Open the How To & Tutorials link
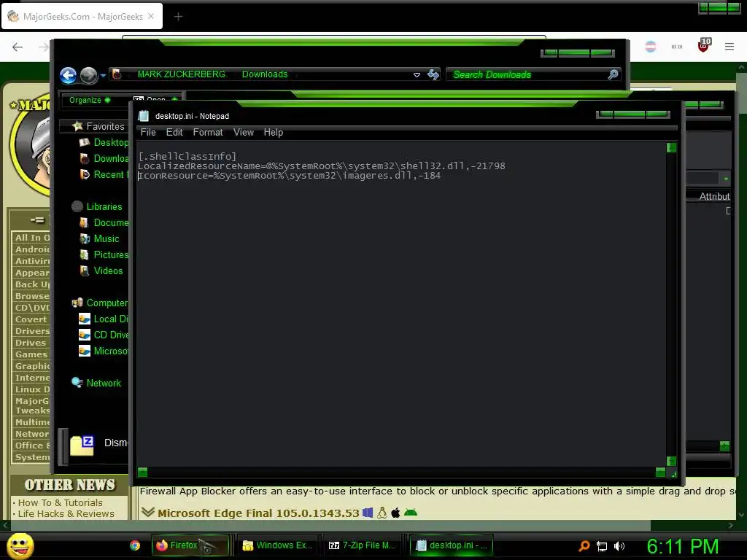747x560 pixels. [60, 503]
